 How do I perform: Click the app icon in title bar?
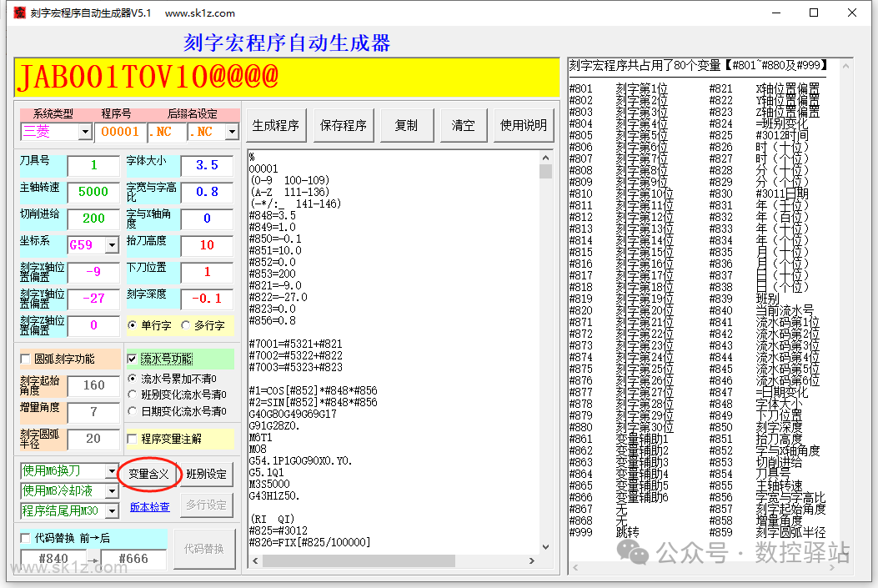pyautogui.click(x=19, y=13)
